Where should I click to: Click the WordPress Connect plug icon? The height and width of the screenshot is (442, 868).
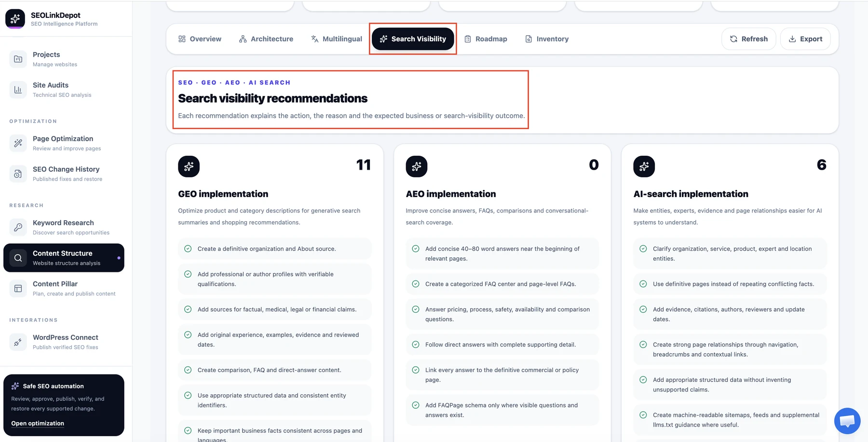(18, 342)
